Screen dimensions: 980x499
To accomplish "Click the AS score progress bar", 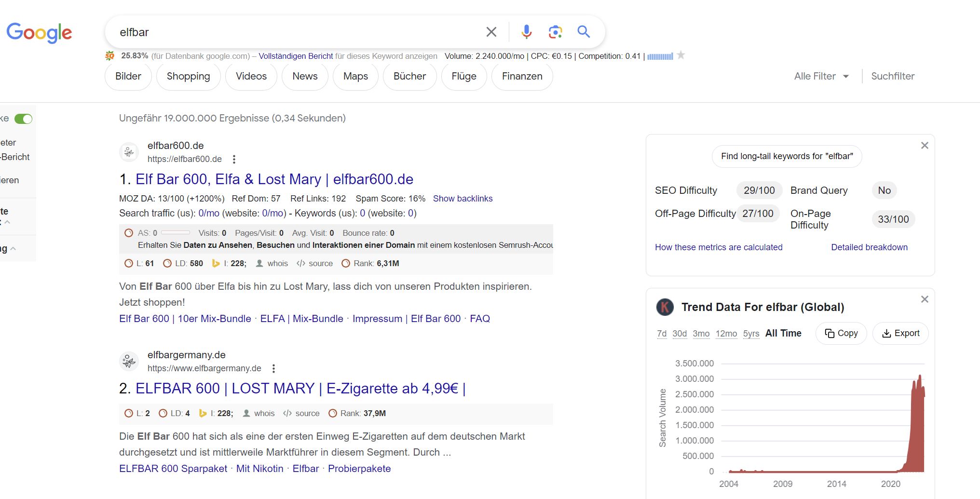I will point(176,233).
